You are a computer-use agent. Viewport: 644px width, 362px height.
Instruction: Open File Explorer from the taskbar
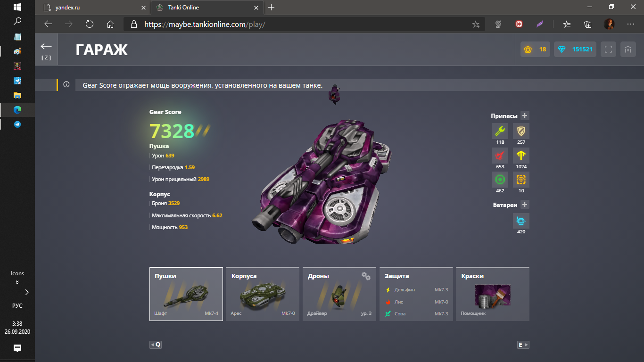(x=17, y=95)
